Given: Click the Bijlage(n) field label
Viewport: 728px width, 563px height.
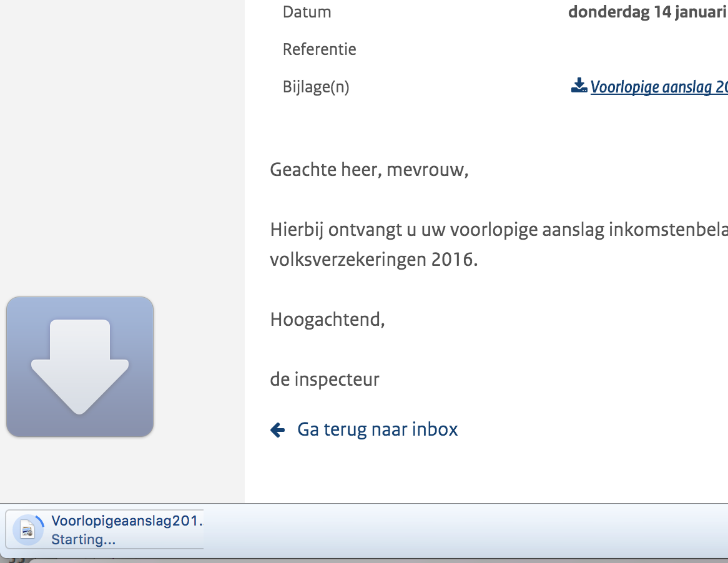Looking at the screenshot, I should [315, 86].
